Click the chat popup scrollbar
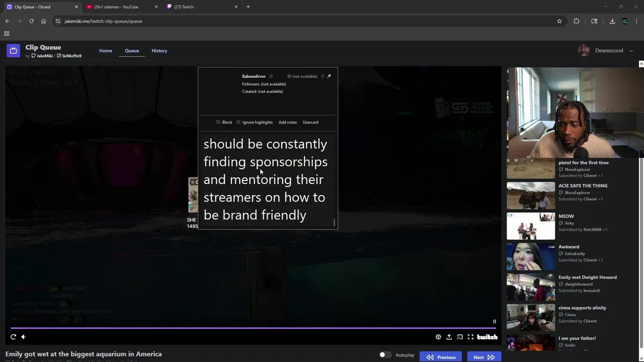Image resolution: width=644 pixels, height=362 pixels. pyautogui.click(x=335, y=223)
